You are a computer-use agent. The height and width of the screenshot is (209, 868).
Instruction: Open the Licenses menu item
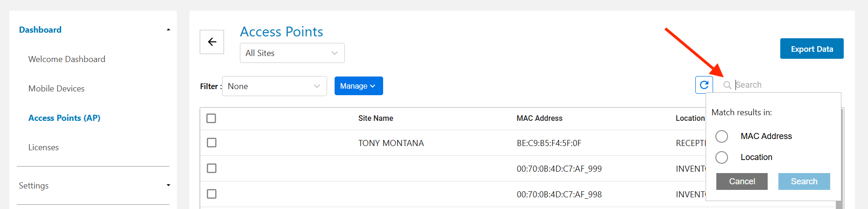[x=43, y=147]
